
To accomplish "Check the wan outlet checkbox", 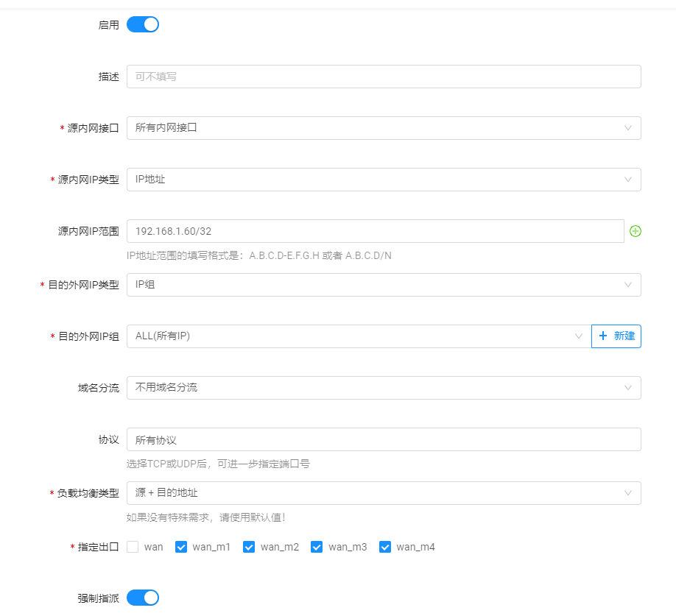I will 133,547.
